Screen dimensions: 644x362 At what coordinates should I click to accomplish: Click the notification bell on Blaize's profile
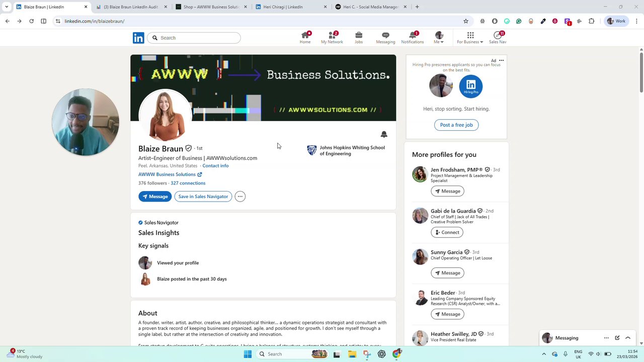[x=384, y=134]
